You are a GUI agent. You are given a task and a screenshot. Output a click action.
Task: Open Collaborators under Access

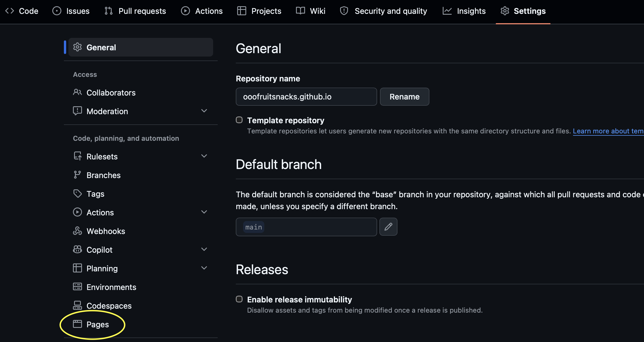coord(141,93)
